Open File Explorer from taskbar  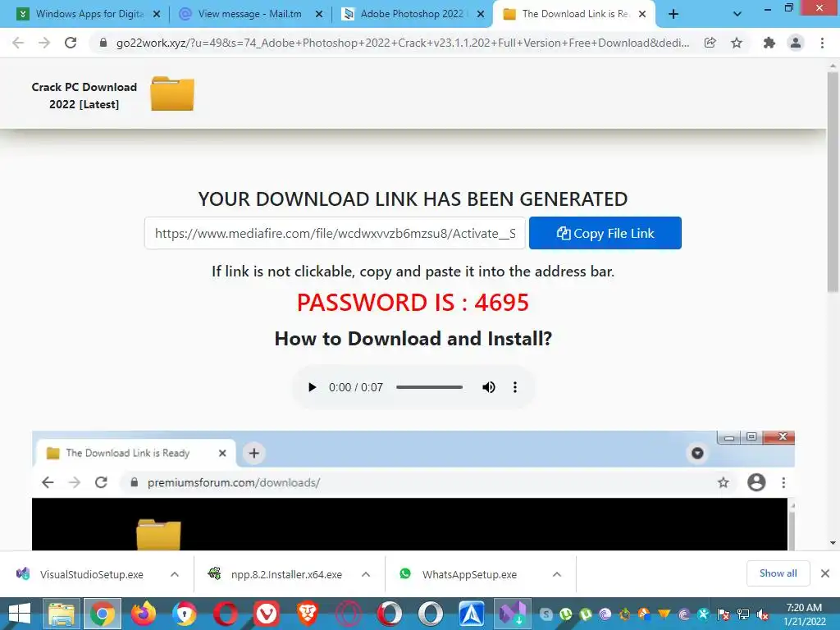(61, 614)
